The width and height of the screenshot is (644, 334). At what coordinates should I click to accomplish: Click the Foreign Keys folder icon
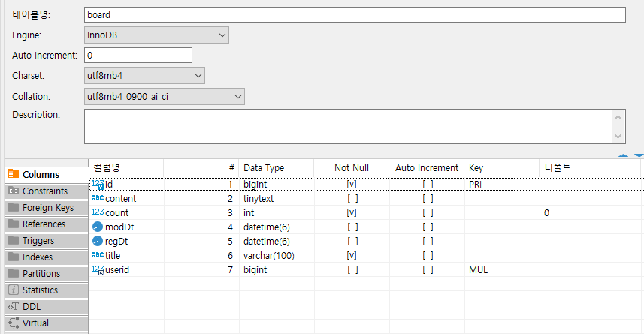tap(14, 207)
